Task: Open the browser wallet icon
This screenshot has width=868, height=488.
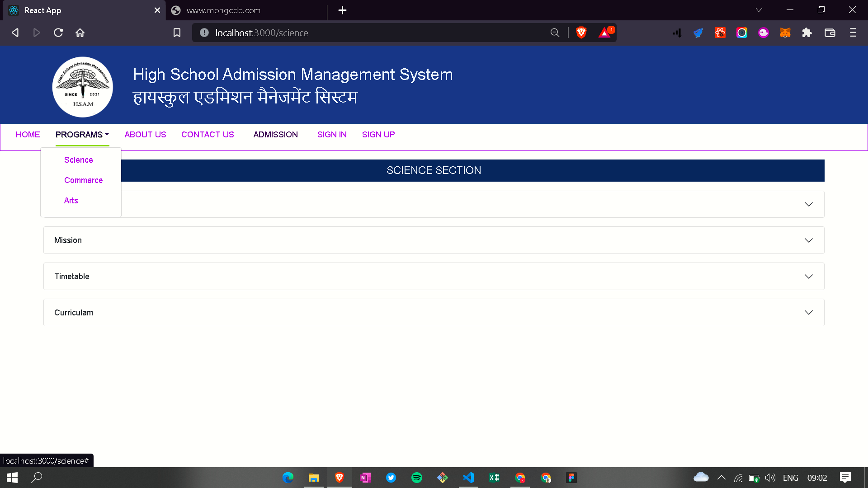Action: [830, 33]
